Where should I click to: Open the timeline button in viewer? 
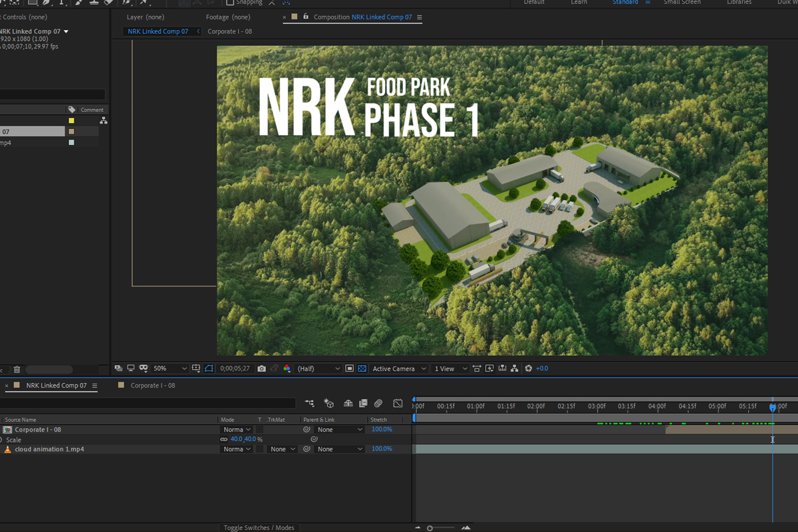tap(502, 368)
